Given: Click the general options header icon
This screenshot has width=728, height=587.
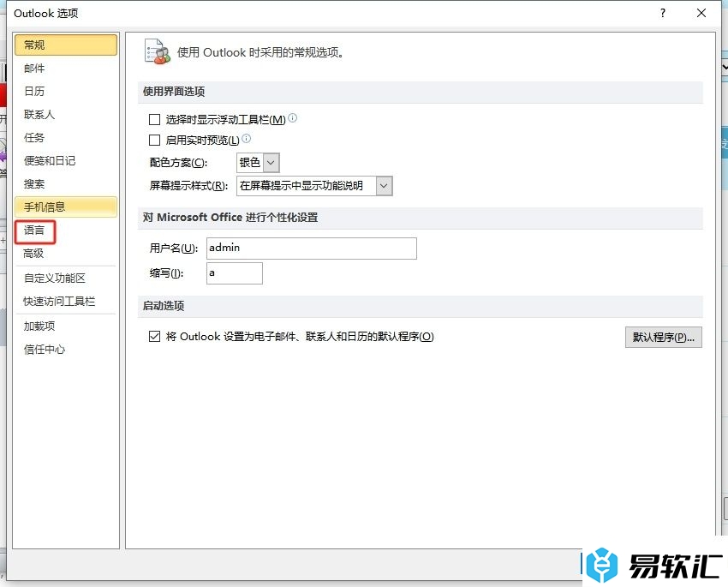Looking at the screenshot, I should [157, 51].
